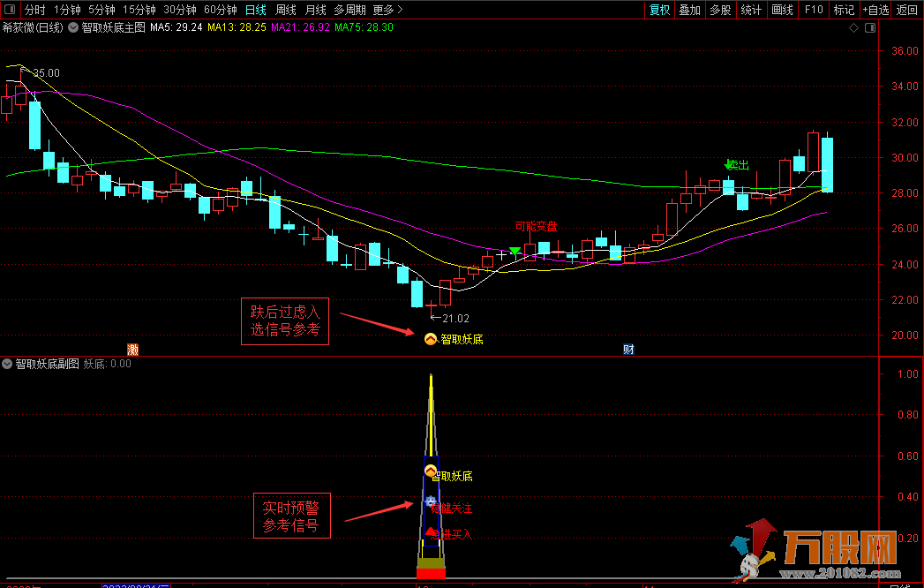Screen dimensions: 924x588
Task: Switch to 5分钟 period
Action: 102,10
